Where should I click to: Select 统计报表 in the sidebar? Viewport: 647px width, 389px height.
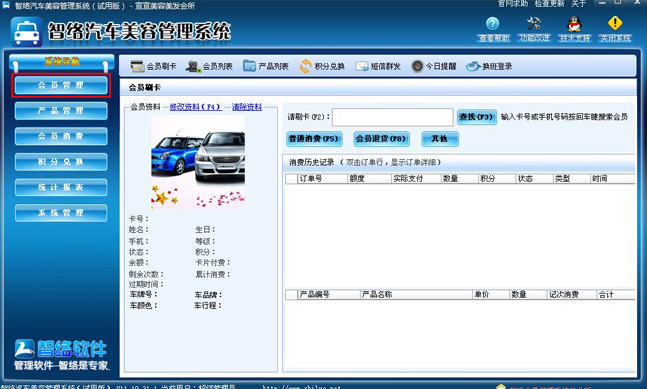(x=61, y=188)
